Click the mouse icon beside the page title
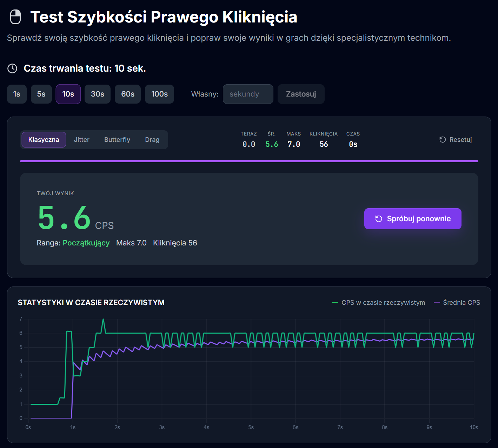Image resolution: width=498 pixels, height=448 pixels. (x=15, y=17)
